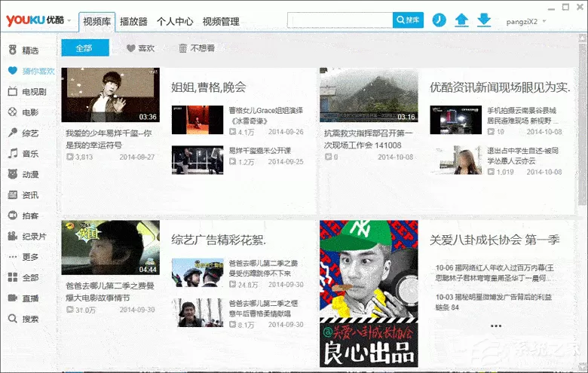Image resolution: width=588 pixels, height=373 pixels.
Task: Select the 猜你喜欢 heart item
Action: click(x=32, y=71)
